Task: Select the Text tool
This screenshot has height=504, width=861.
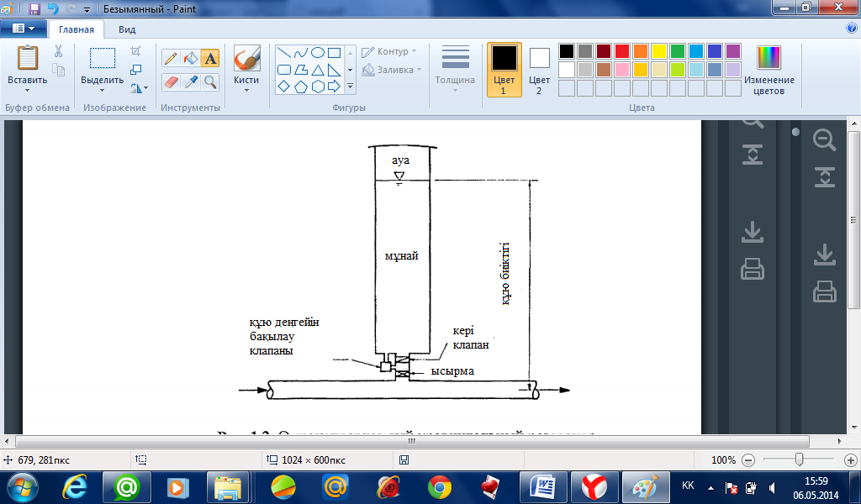Action: coord(210,58)
